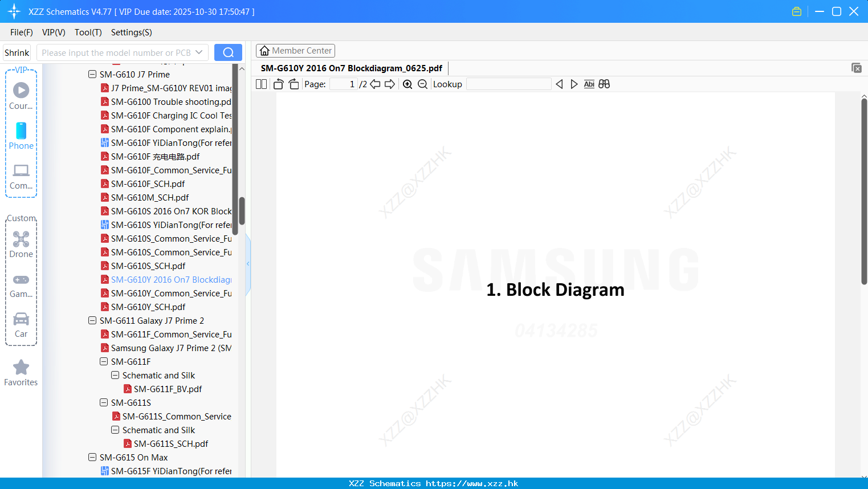Open the File menu

pyautogui.click(x=22, y=32)
